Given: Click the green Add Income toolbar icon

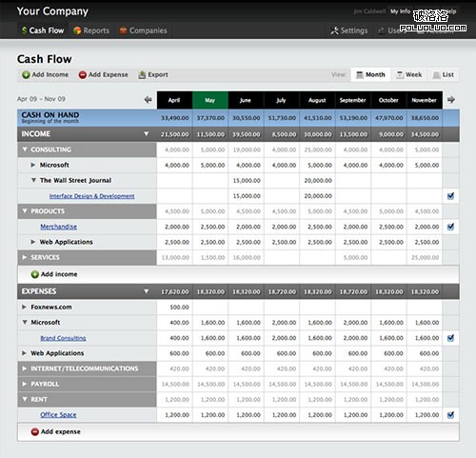Looking at the screenshot, I should coord(26,75).
